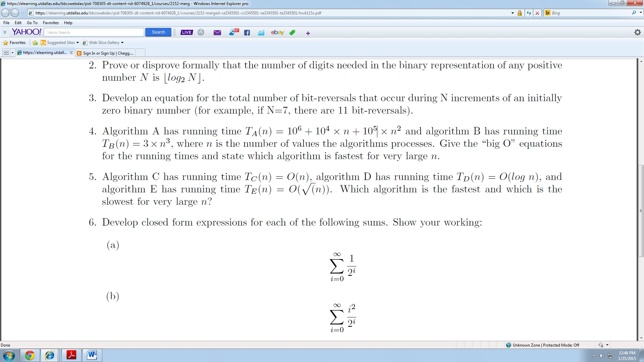
Task: Click inside the Yahoo Search field
Action: [x=94, y=33]
